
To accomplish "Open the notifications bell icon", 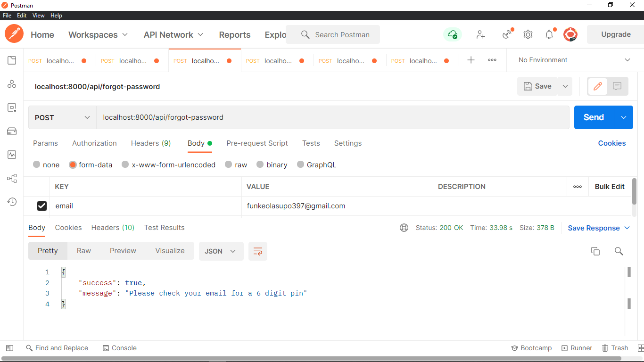I will tap(549, 34).
